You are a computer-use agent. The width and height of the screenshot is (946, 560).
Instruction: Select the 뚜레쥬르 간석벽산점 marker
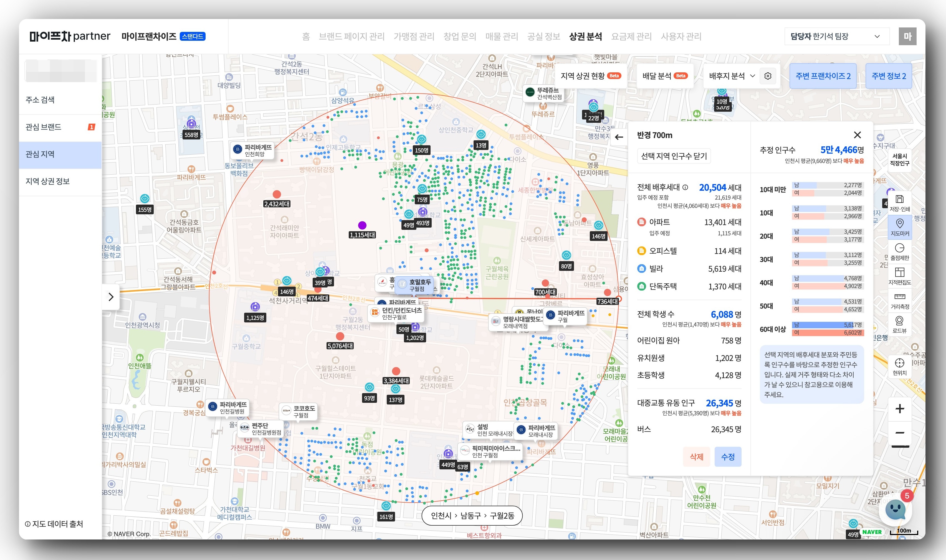[x=543, y=93]
